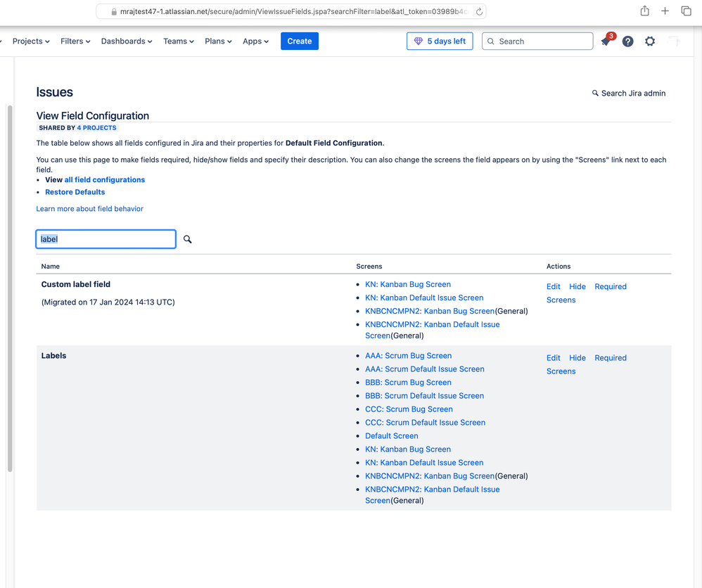Open CCC: Scrum Default Issue Screen link
702x588 pixels.
click(425, 423)
